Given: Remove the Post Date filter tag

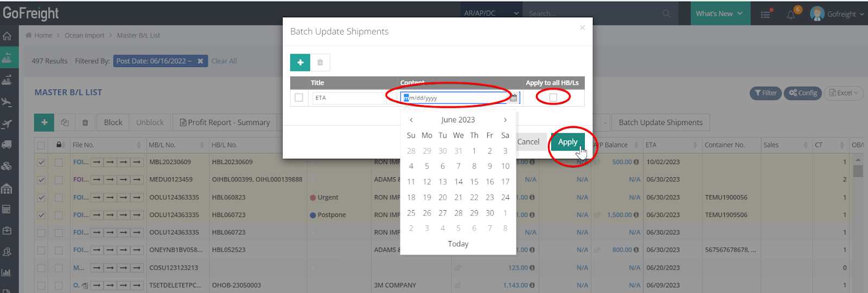Looking at the screenshot, I should 200,61.
